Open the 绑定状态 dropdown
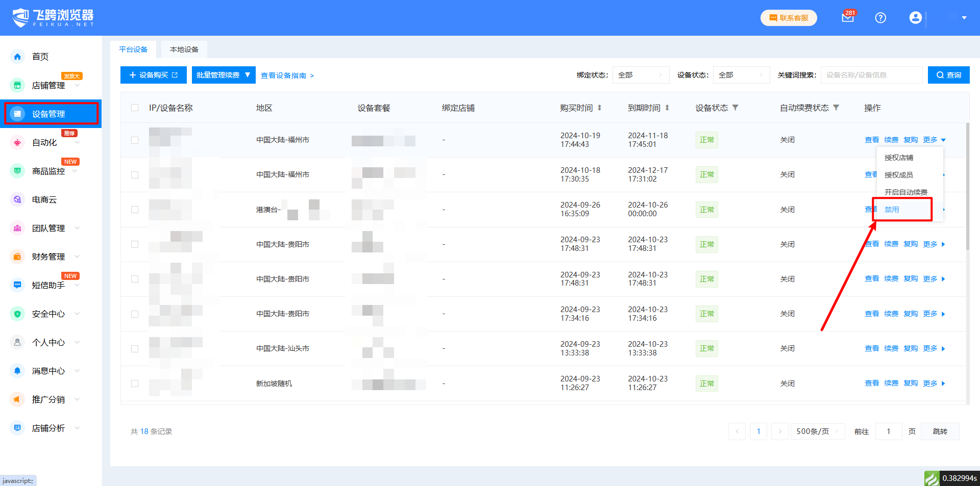This screenshot has width=980, height=486. pyautogui.click(x=641, y=75)
